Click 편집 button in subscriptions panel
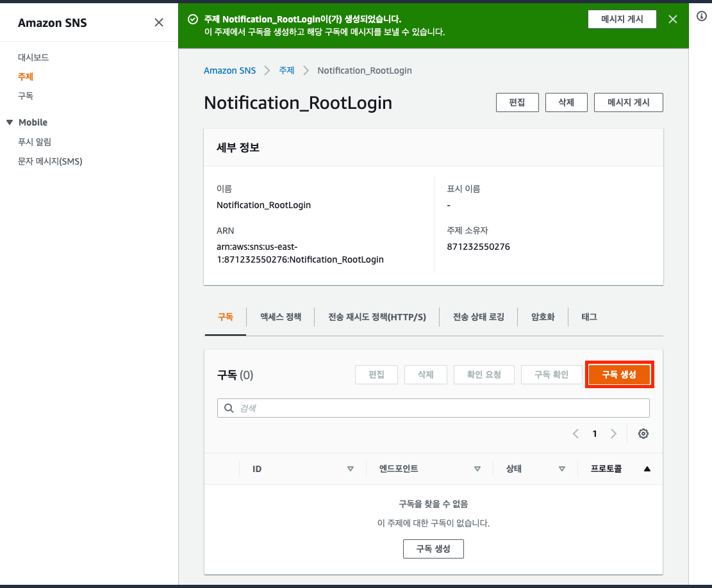The image size is (712, 588). pos(376,375)
